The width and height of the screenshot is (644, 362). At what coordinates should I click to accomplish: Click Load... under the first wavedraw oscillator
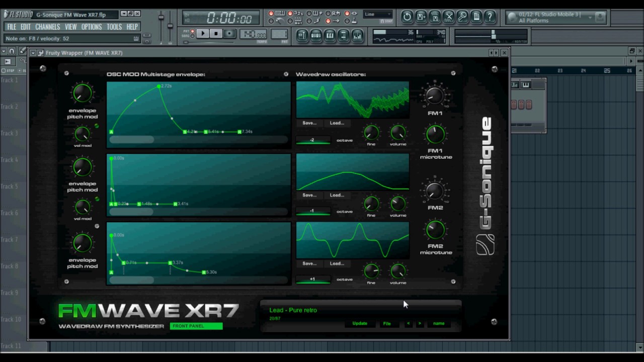tap(337, 123)
